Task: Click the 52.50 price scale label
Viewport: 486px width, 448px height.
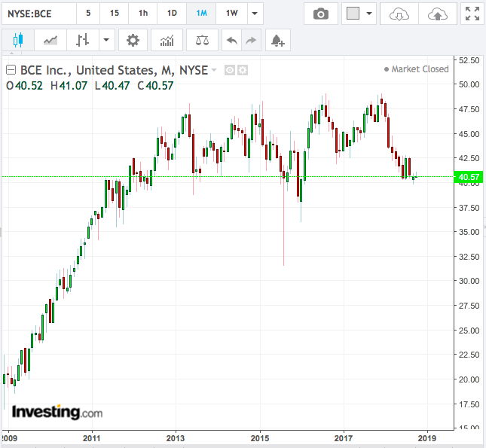Action: click(469, 60)
